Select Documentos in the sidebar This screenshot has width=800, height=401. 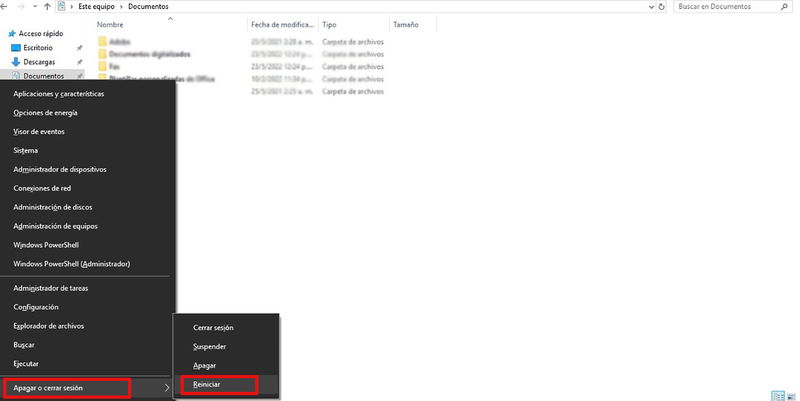[x=43, y=76]
